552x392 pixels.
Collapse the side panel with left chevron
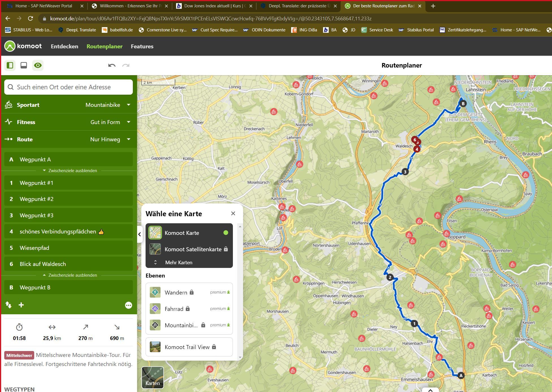[139, 234]
